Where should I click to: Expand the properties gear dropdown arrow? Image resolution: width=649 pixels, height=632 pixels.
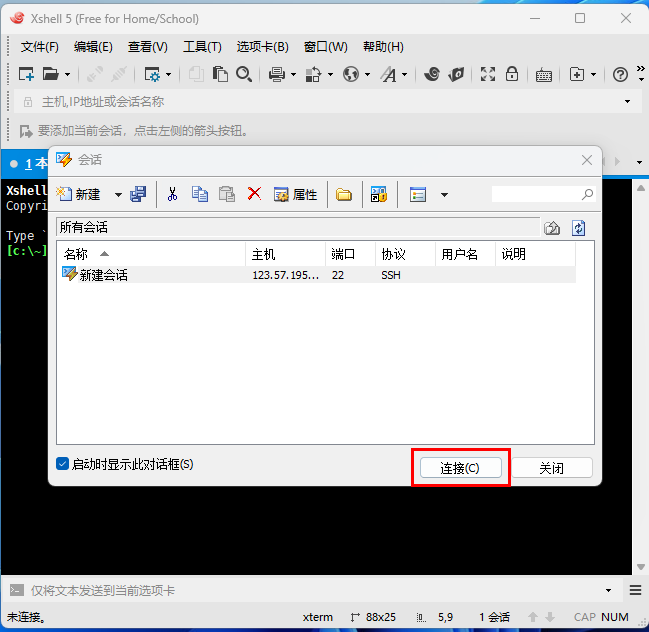coord(168,75)
